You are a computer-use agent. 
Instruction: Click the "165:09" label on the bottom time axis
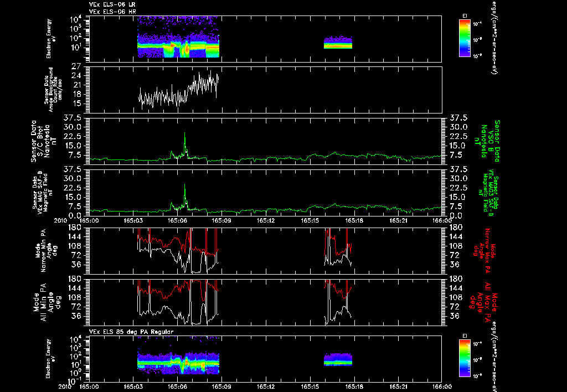(221, 386)
